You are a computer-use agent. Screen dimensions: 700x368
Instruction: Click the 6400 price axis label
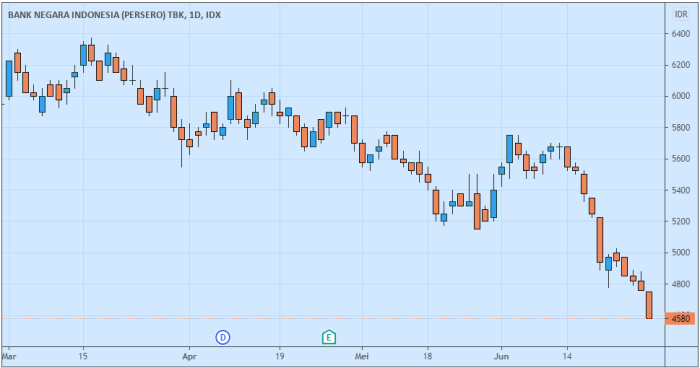[x=680, y=34]
